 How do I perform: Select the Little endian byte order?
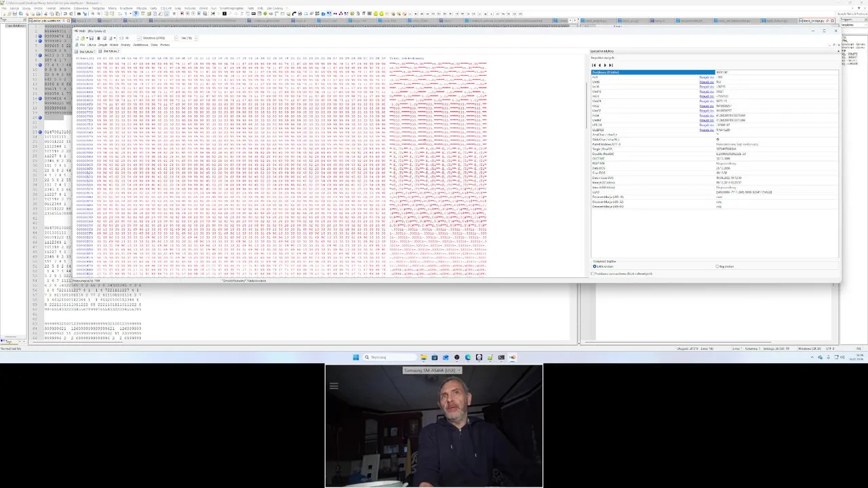pyautogui.click(x=604, y=266)
